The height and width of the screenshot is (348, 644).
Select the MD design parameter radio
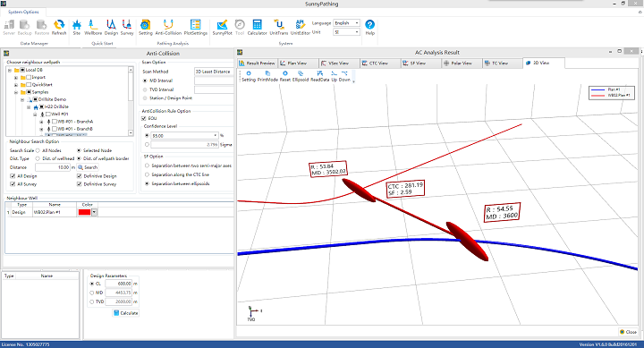pos(92,293)
